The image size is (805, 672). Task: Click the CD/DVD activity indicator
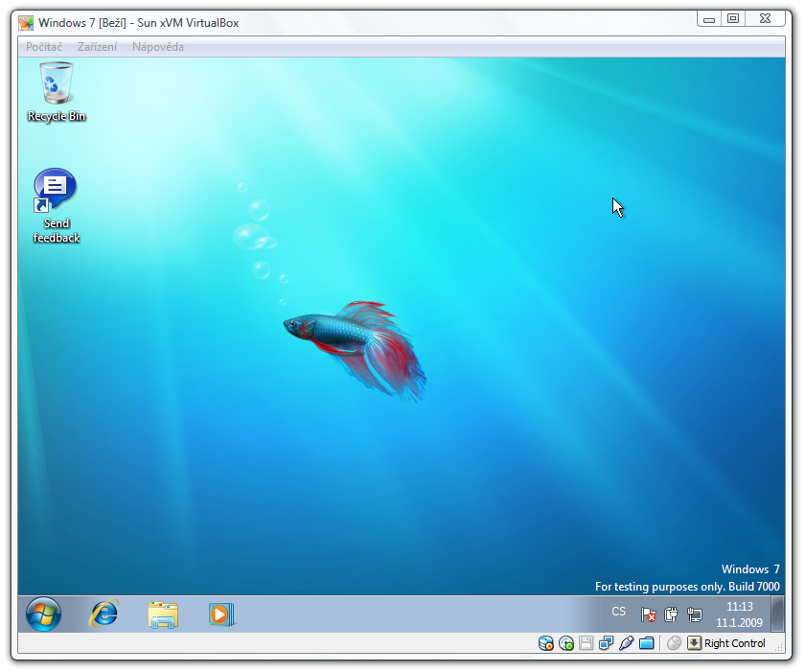point(565,643)
